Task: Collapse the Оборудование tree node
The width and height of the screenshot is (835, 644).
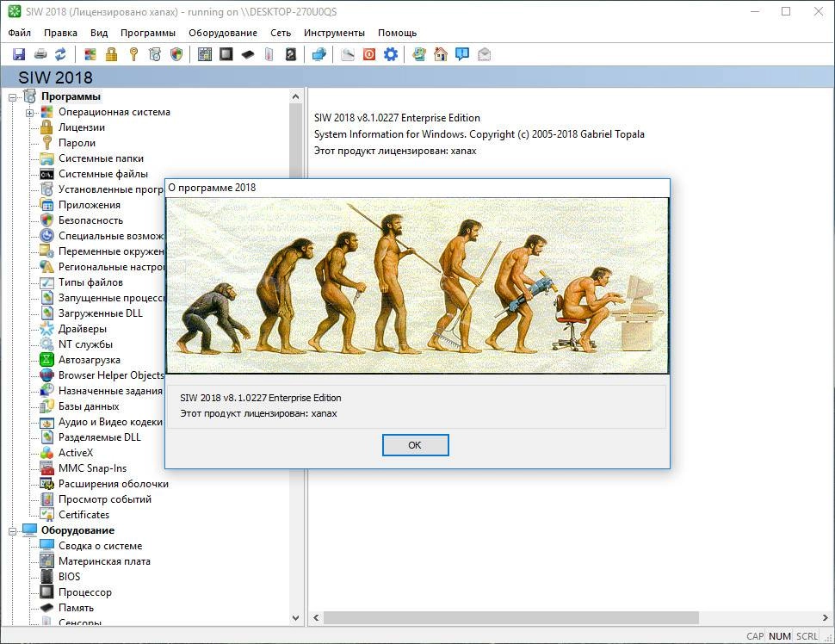Action: click(x=13, y=531)
